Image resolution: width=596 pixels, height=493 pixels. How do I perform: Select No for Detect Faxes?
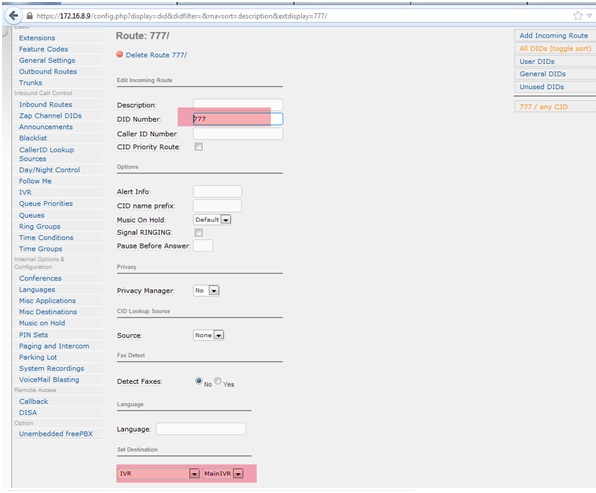click(198, 380)
